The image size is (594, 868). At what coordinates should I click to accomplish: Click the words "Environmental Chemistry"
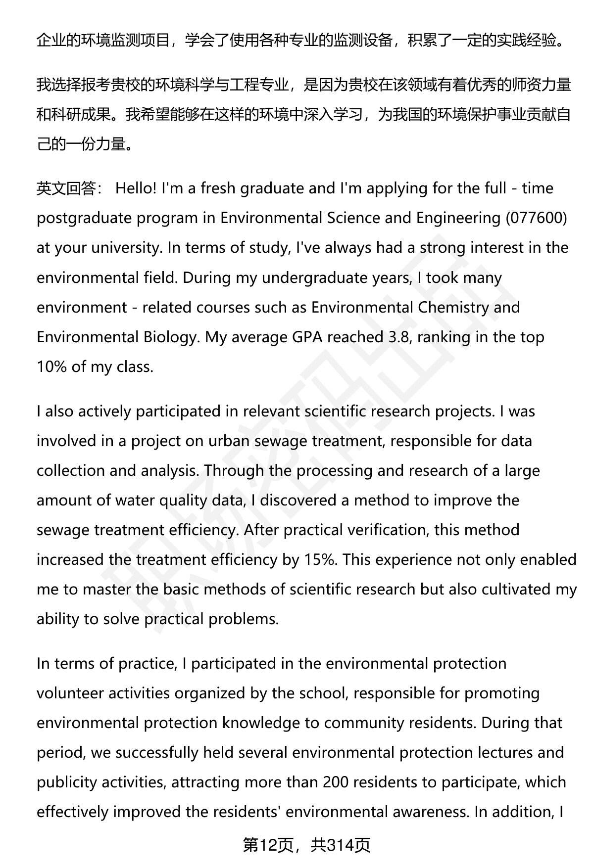tap(399, 308)
